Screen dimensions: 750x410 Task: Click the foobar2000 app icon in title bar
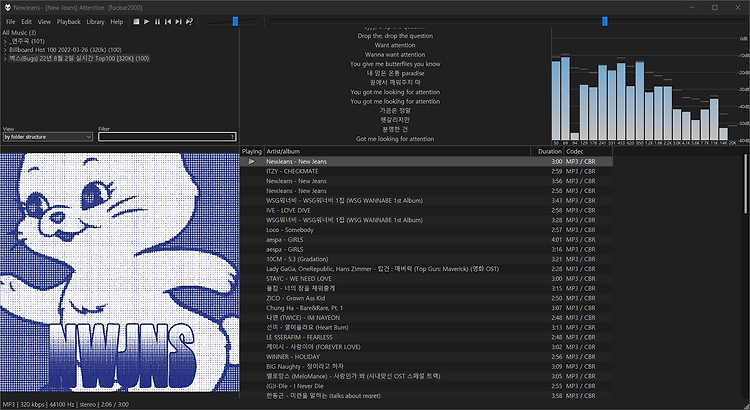[8, 8]
